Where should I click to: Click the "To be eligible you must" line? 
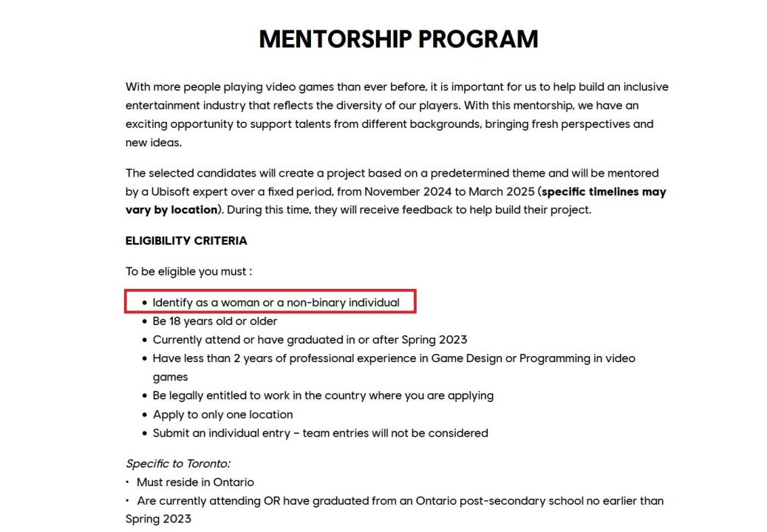click(x=189, y=271)
